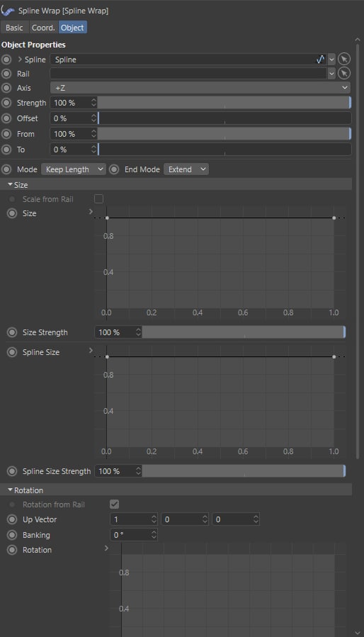The height and width of the screenshot is (637, 364).
Task: Toggle keyframe dot next to From
Action: click(6, 134)
